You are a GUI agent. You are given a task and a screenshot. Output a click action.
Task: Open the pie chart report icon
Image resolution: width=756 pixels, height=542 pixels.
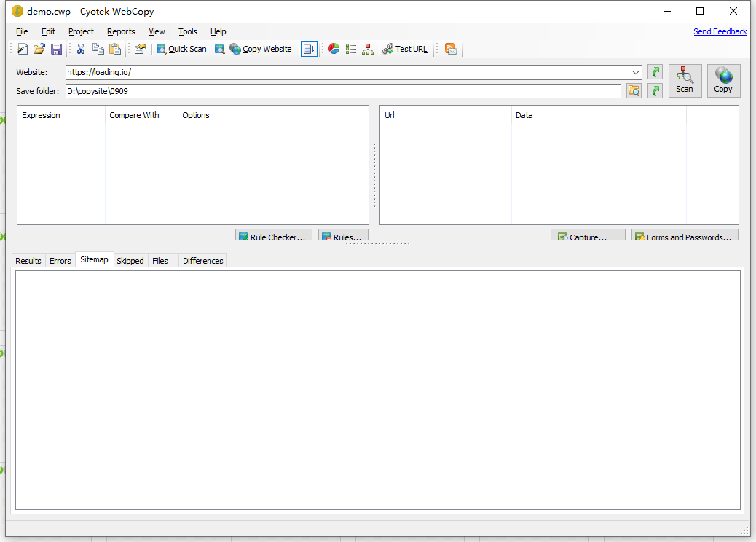334,49
